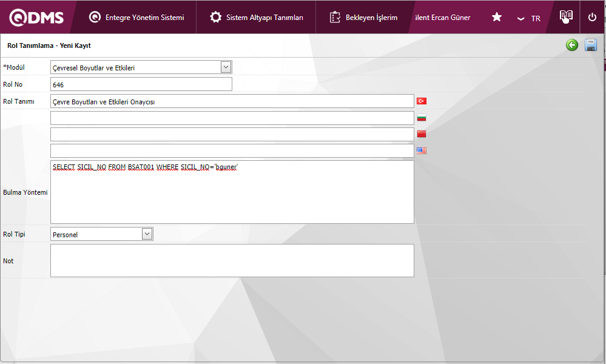This screenshot has width=606, height=364.
Task: Click the Bulma Yöntemi SQL textarea
Action: click(x=232, y=192)
